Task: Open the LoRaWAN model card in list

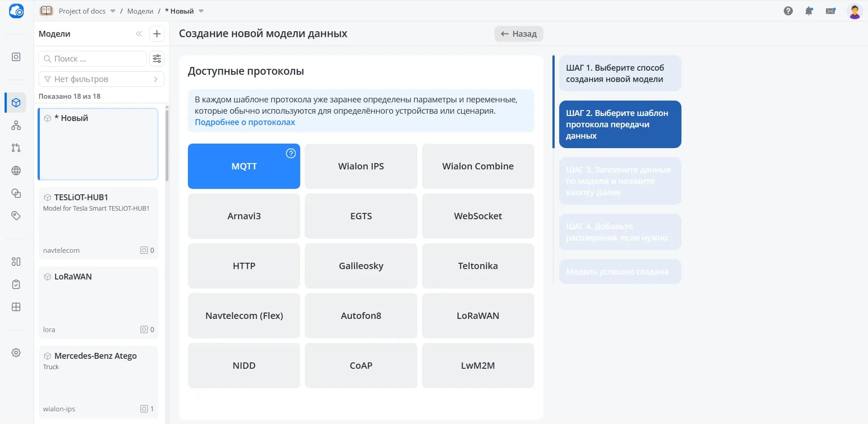Action: click(x=98, y=303)
